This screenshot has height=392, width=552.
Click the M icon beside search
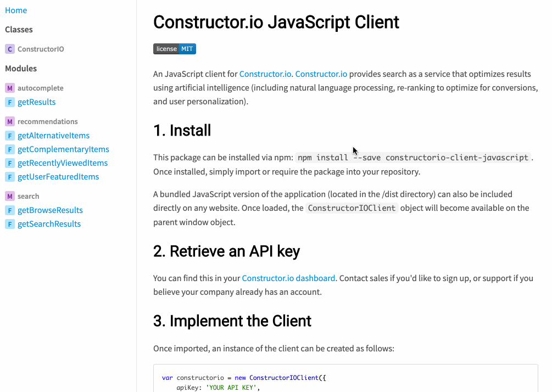pos(10,196)
